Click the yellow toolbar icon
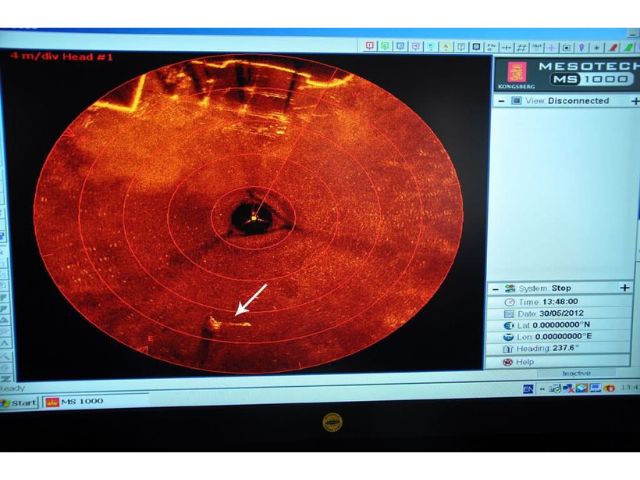 (446, 47)
